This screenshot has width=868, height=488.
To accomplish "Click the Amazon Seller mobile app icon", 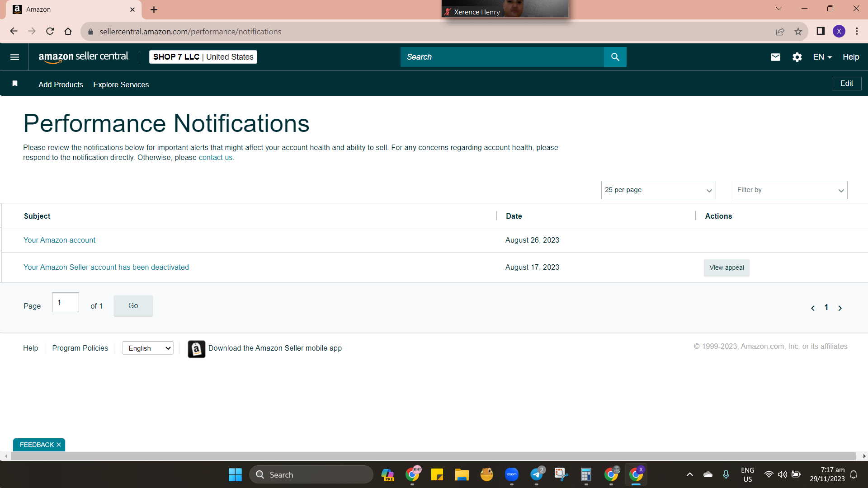I will 196,349.
